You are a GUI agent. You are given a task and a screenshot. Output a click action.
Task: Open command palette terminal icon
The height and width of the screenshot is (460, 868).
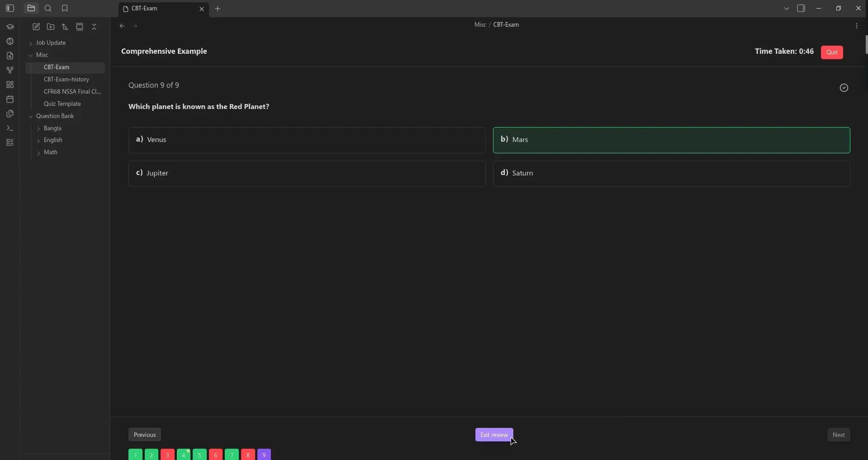pyautogui.click(x=10, y=128)
